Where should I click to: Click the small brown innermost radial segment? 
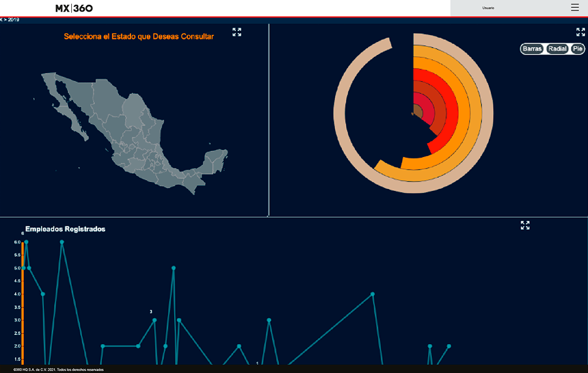(418, 110)
